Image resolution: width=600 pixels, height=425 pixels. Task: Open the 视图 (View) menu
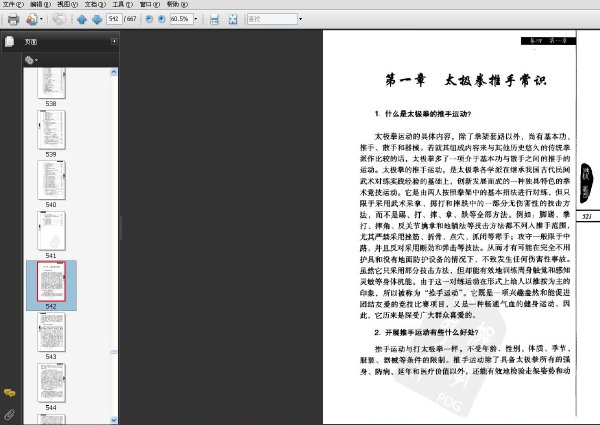tap(68, 4)
